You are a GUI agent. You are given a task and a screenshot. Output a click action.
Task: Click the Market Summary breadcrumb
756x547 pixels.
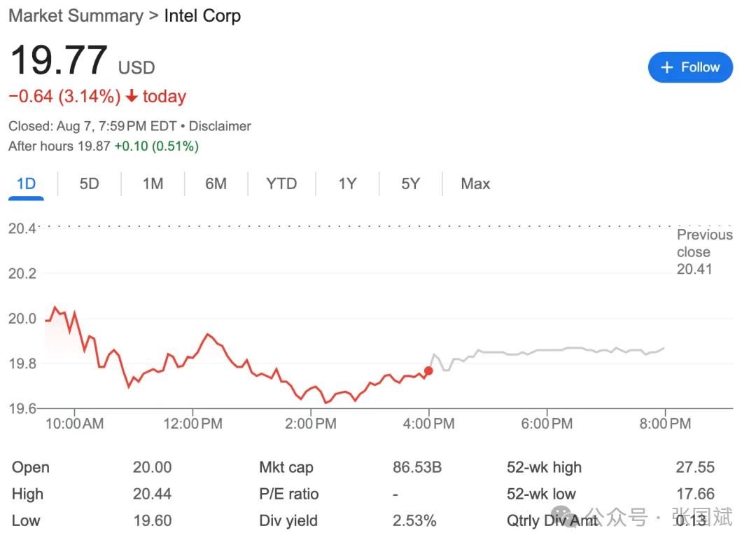point(76,16)
